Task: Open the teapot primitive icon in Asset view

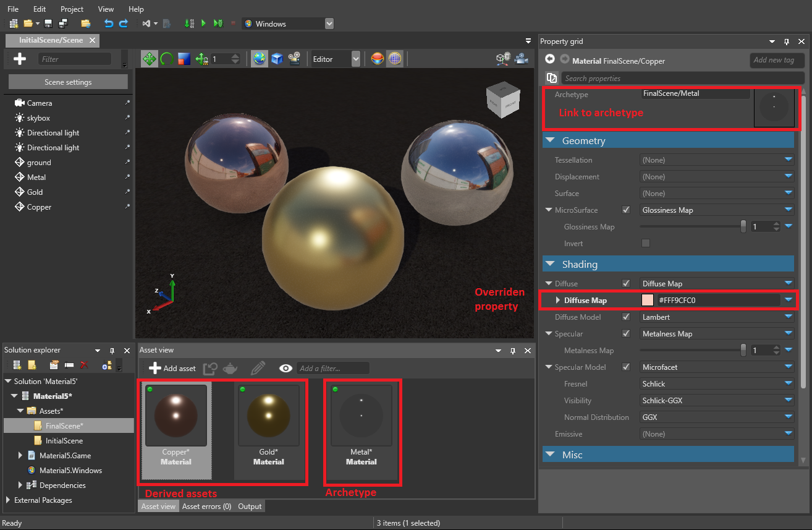Action: [229, 368]
